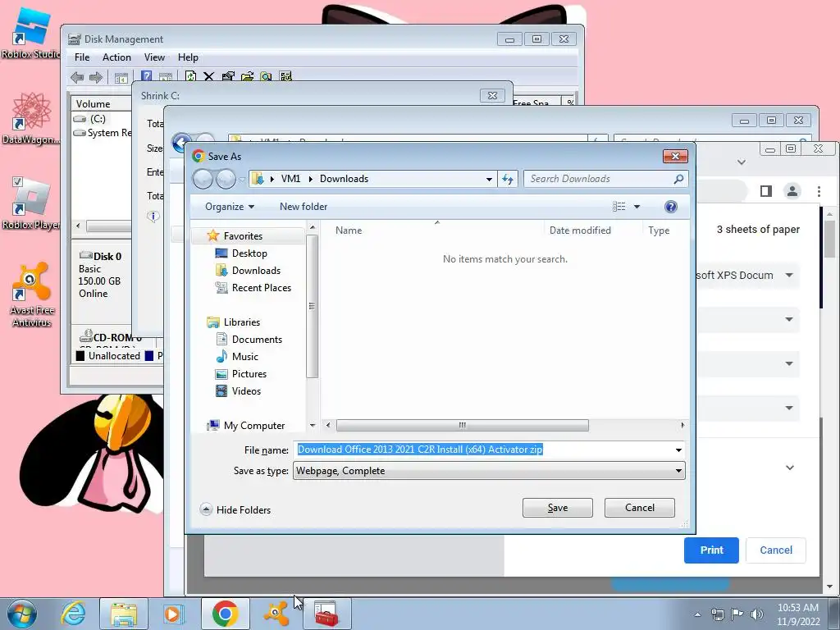
Task: Click the blue Print button in Chrome
Action: coord(711,550)
